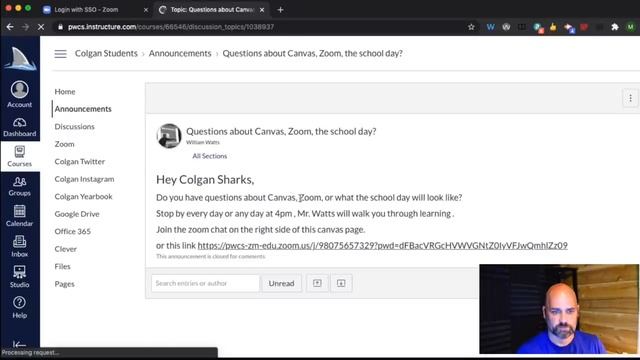Open Announcements in course navigation
The image size is (640, 360).
click(83, 109)
